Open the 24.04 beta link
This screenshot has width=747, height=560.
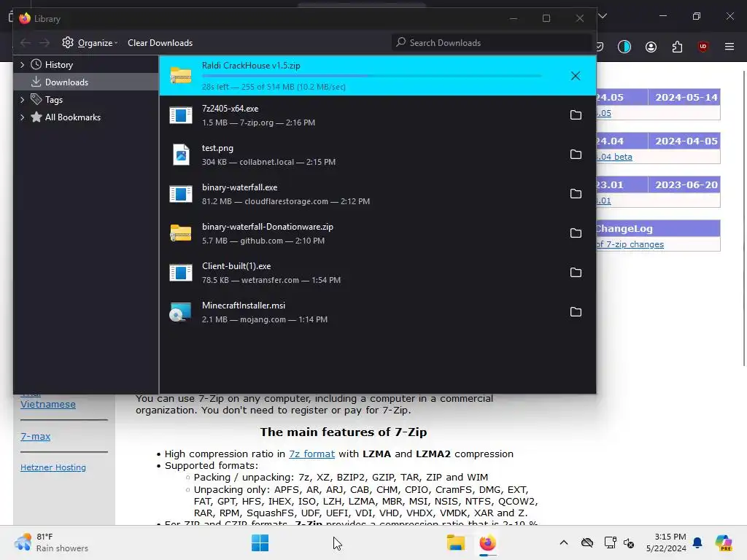click(614, 157)
